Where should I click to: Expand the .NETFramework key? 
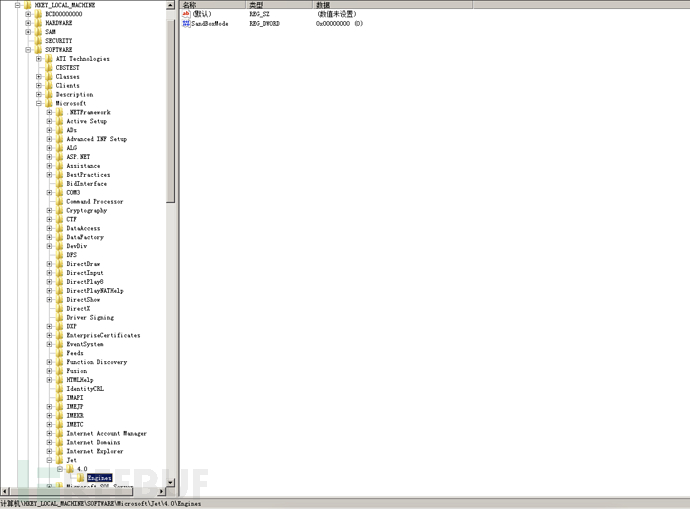[49, 113]
